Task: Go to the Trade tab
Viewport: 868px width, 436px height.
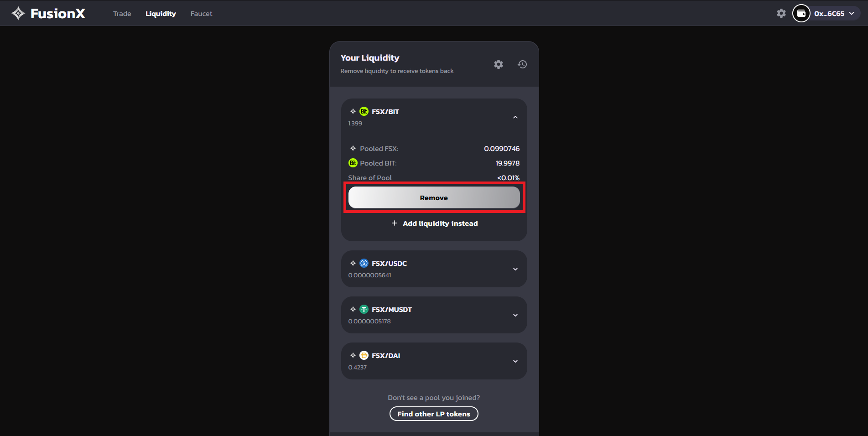Action: coord(122,14)
